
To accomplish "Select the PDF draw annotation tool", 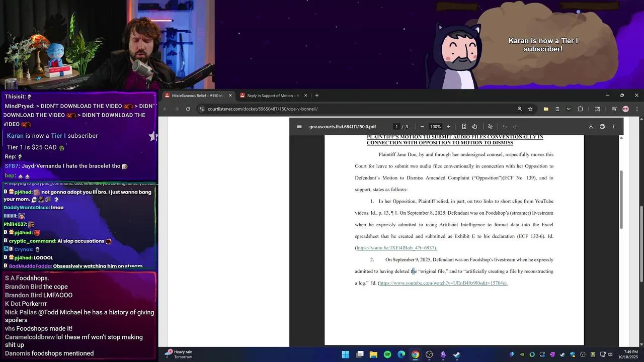I will coord(490,127).
